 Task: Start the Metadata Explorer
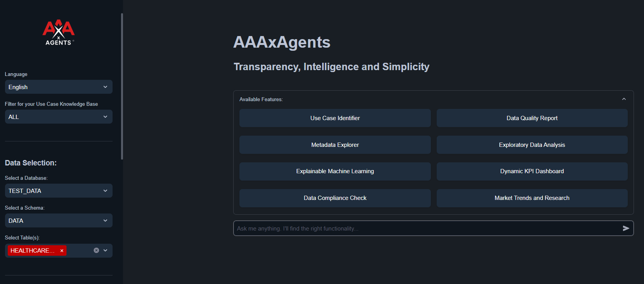[335, 145]
